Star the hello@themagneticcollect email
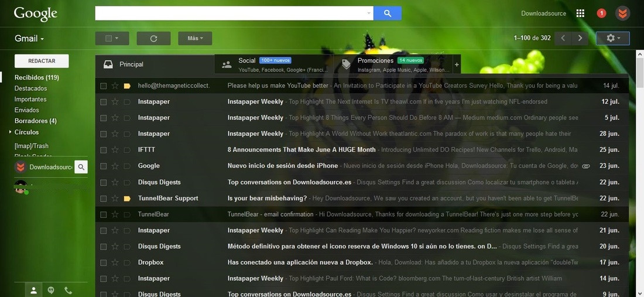Screen dimensions: 644x297 coord(115,86)
